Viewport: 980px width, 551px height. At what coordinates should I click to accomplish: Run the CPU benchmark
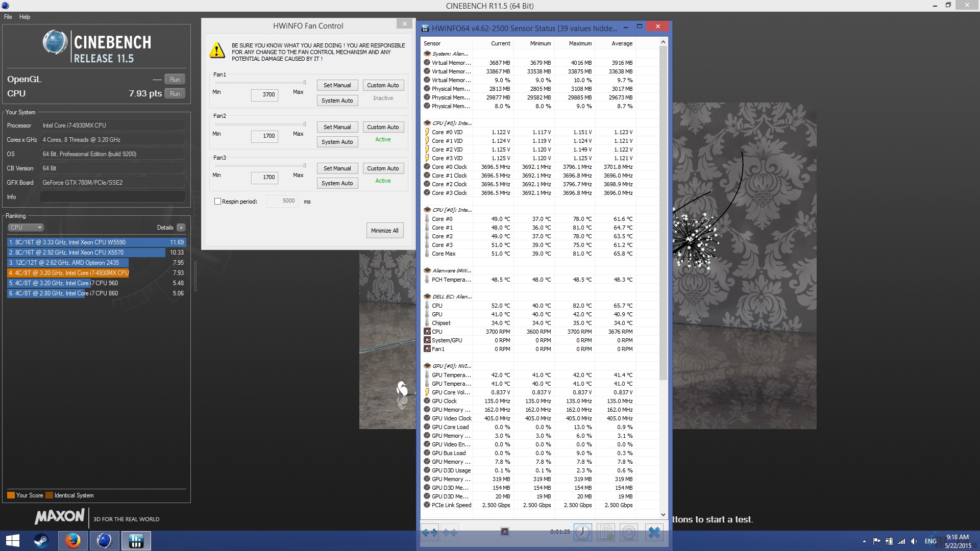175,94
